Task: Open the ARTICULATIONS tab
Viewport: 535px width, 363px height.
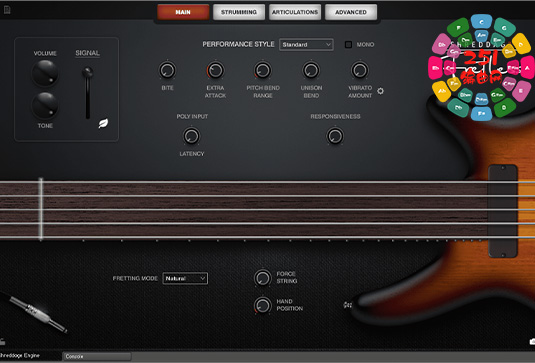Action: [295, 12]
